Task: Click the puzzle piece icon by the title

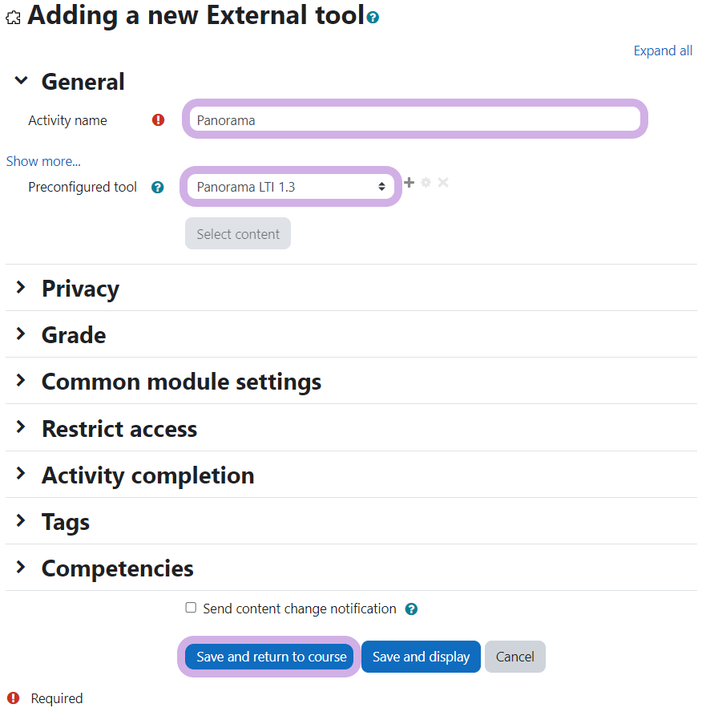Action: click(x=13, y=18)
